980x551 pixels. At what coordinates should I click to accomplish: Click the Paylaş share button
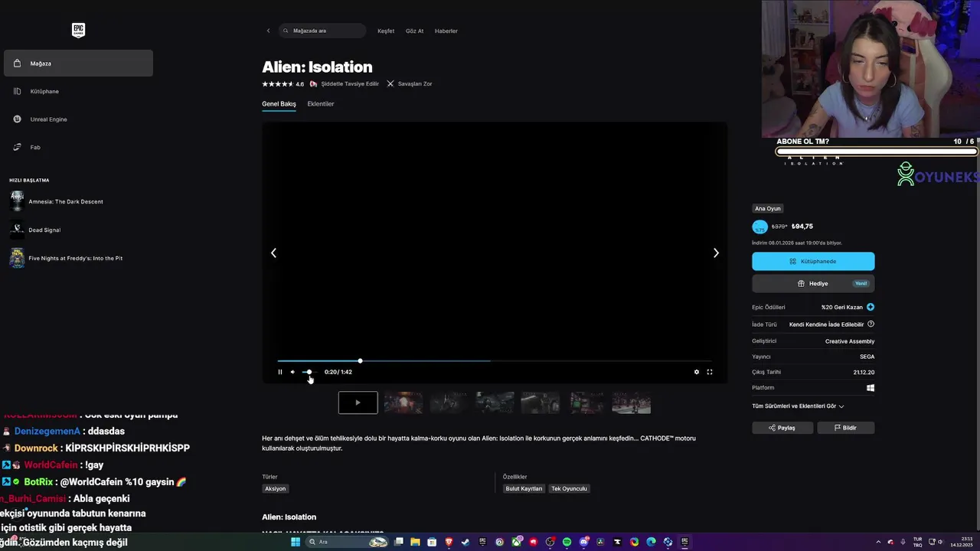pyautogui.click(x=782, y=428)
